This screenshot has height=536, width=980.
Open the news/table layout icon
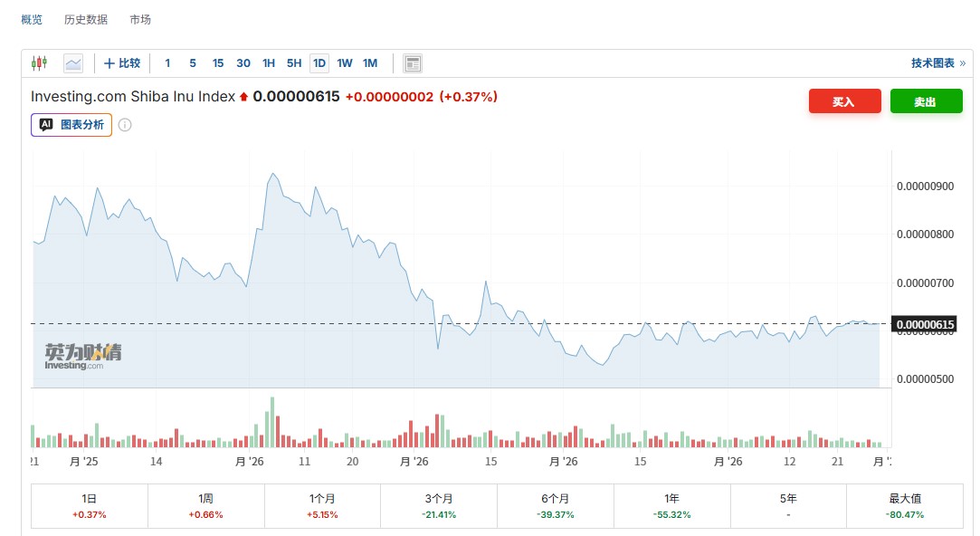pos(413,63)
